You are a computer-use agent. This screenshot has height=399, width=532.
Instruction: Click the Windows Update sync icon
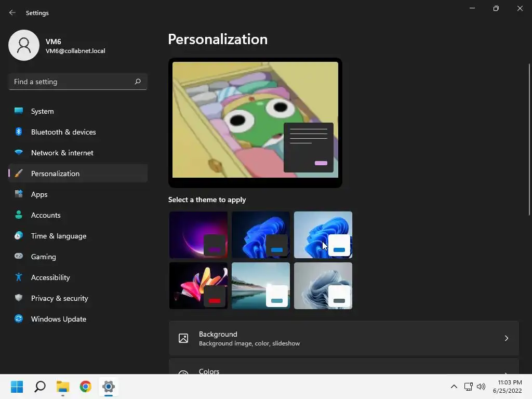19,318
